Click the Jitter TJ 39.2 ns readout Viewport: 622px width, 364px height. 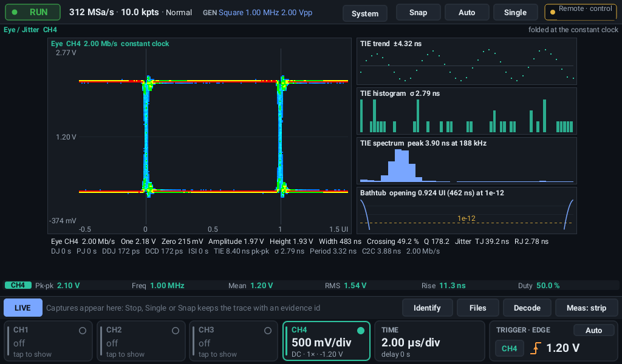[x=482, y=241]
